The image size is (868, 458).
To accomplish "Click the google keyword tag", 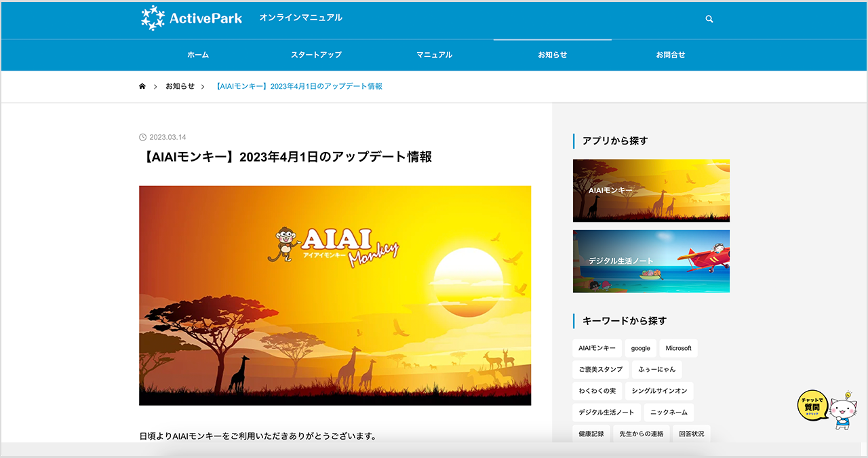I will pos(640,348).
